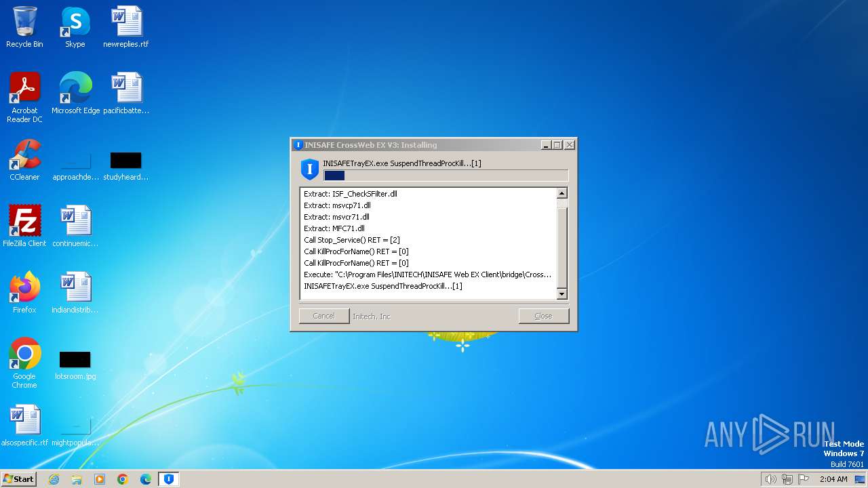Viewport: 868px width, 488px height.
Task: Select the studyheard... desktop file
Action: [x=125, y=165]
